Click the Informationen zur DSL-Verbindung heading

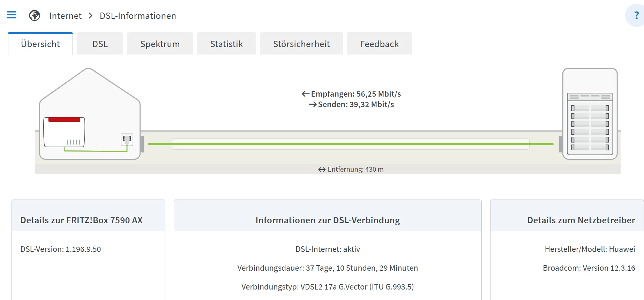[x=328, y=220]
